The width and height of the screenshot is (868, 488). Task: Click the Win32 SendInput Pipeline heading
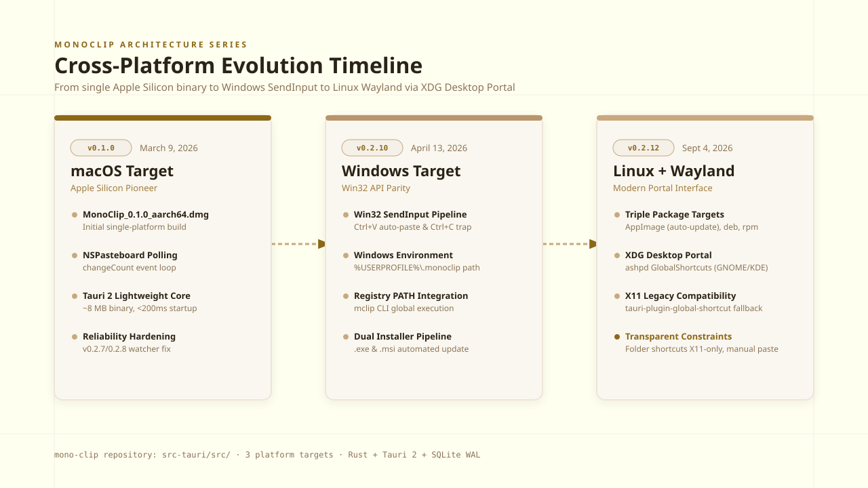pos(410,214)
